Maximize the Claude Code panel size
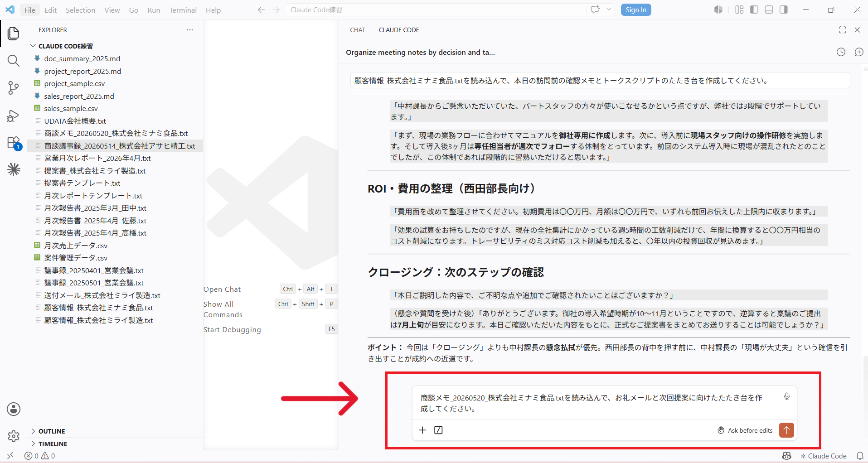 click(x=843, y=30)
